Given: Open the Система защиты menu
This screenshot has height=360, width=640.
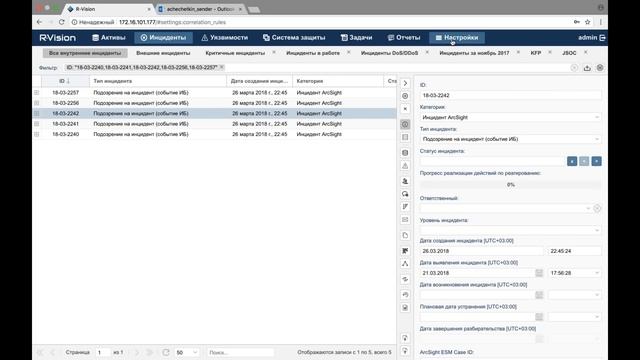Looking at the screenshot, I should pos(294,38).
